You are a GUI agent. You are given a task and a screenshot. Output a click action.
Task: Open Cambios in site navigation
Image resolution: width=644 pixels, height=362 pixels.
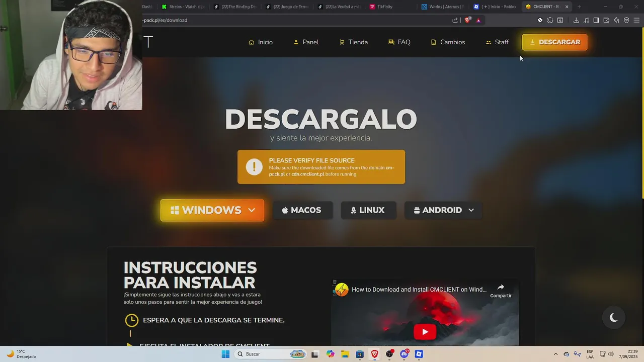click(x=448, y=42)
